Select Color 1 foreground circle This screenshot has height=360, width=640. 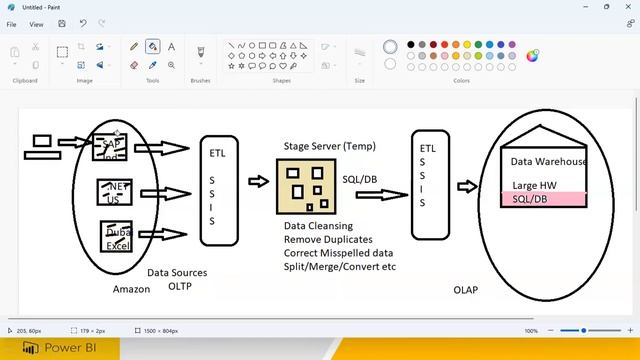point(390,47)
